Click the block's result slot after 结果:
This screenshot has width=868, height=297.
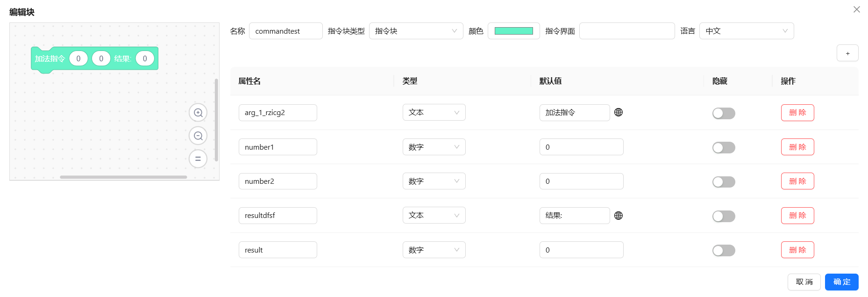[145, 58]
